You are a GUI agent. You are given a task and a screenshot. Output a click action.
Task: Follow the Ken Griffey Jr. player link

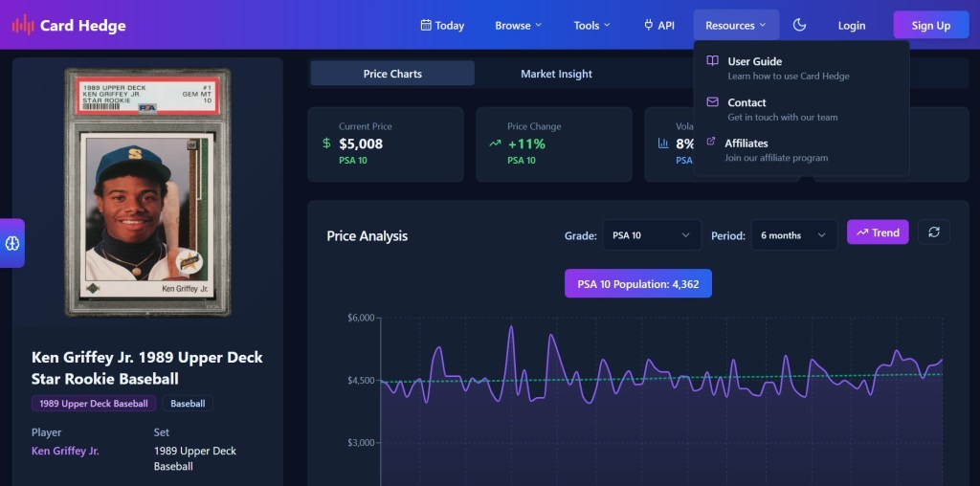65,451
